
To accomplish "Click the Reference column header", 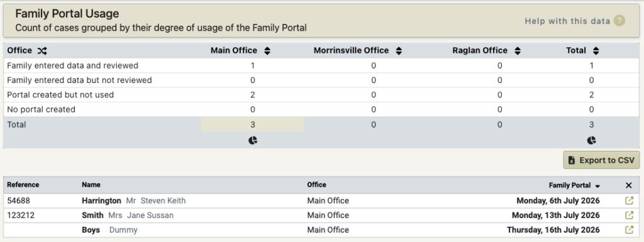I will coord(23,185).
